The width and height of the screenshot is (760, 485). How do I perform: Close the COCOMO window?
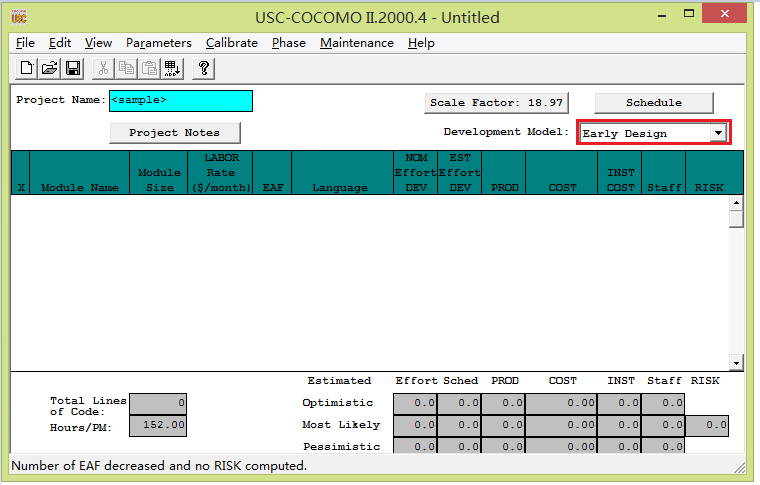724,14
